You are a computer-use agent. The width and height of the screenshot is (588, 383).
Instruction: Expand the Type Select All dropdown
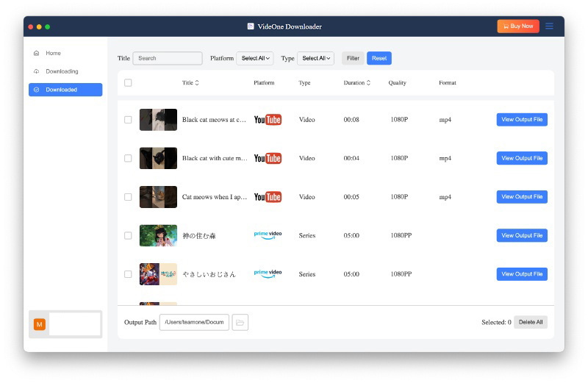point(316,58)
